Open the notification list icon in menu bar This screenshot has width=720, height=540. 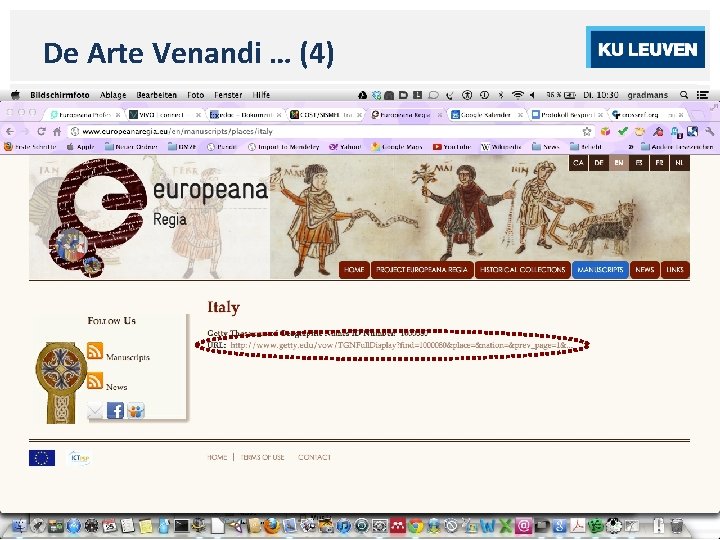(x=702, y=95)
